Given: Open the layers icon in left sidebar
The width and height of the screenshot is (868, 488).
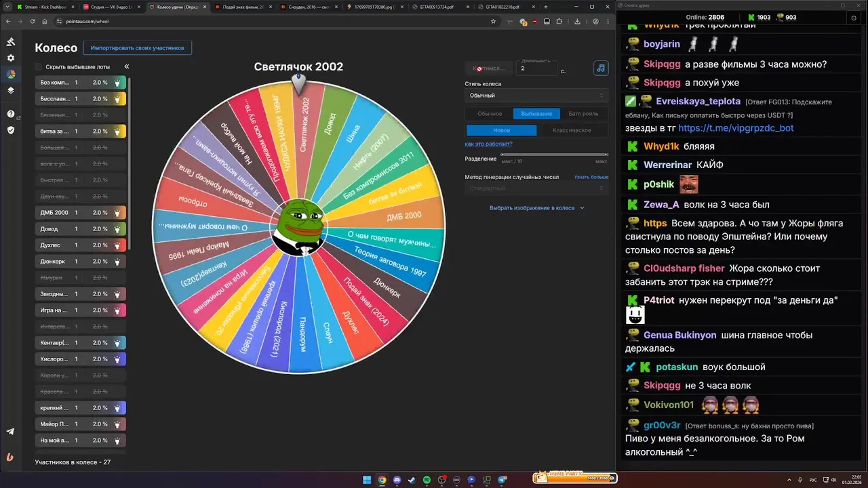Looking at the screenshot, I should (x=10, y=90).
